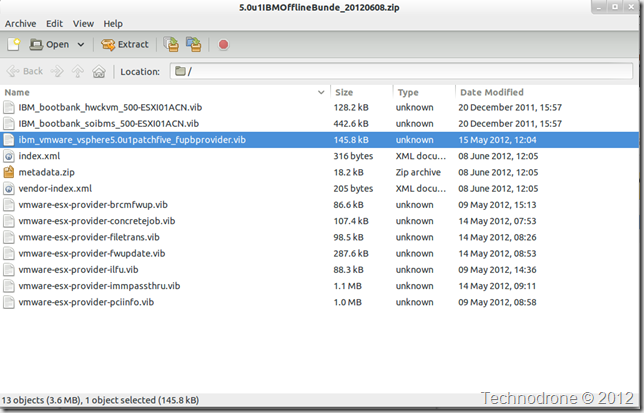The image size is (644, 413).
Task: Open the View menu
Action: click(x=83, y=24)
